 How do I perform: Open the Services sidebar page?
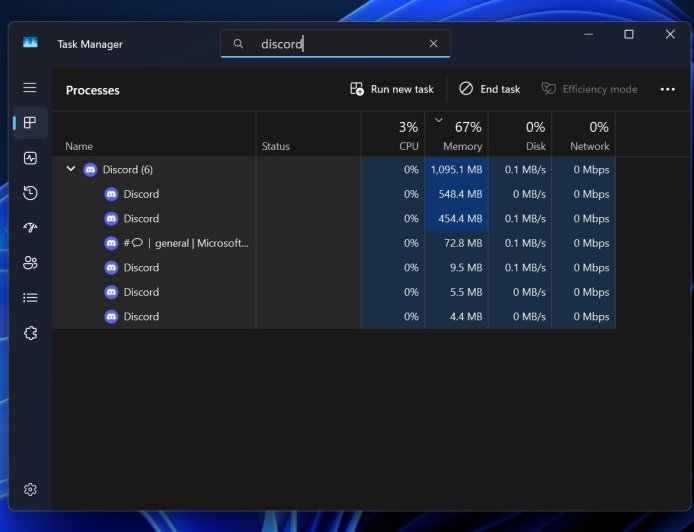pos(30,333)
